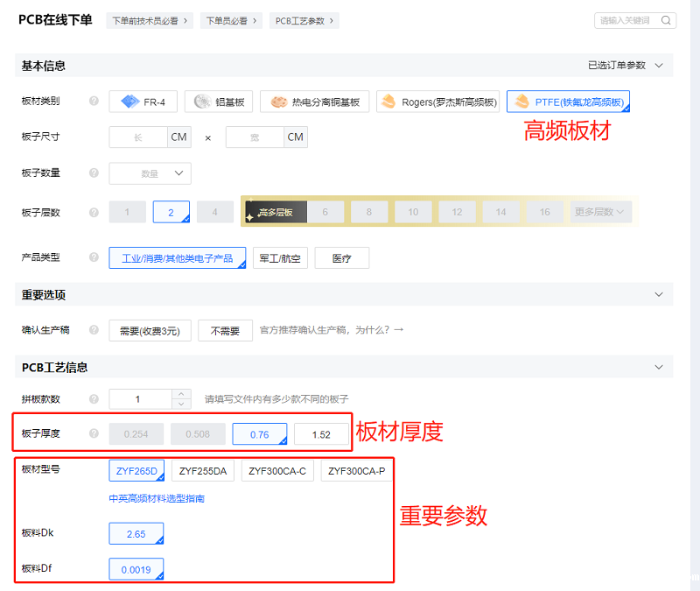Collapse the 基本信息 section
The height and width of the screenshot is (591, 700).
click(659, 66)
